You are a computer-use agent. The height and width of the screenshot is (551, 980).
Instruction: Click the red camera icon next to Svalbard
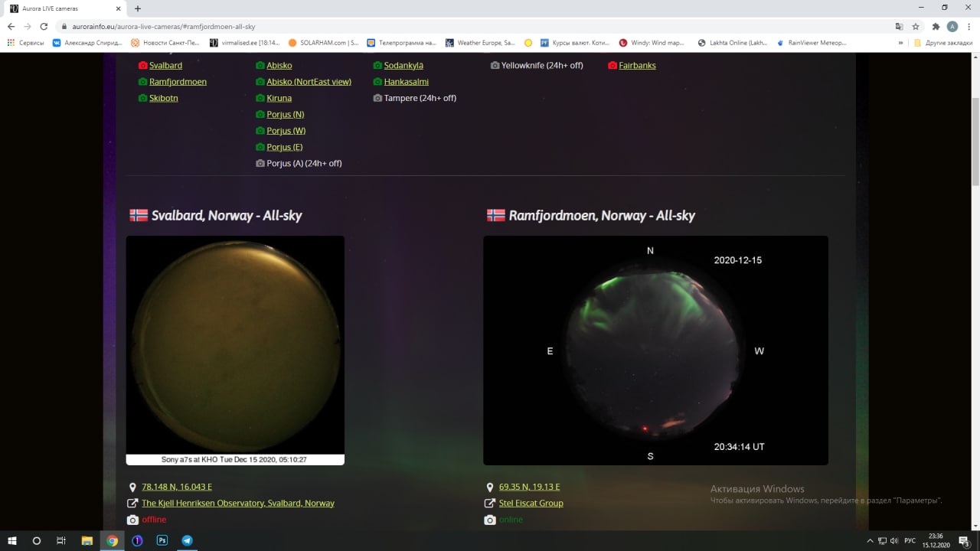pos(142,66)
